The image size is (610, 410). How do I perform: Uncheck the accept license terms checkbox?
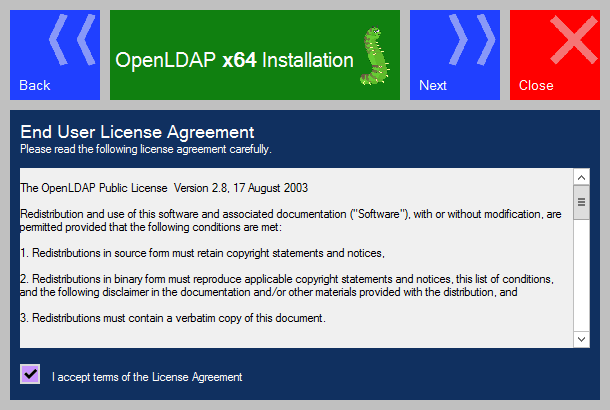coord(30,374)
